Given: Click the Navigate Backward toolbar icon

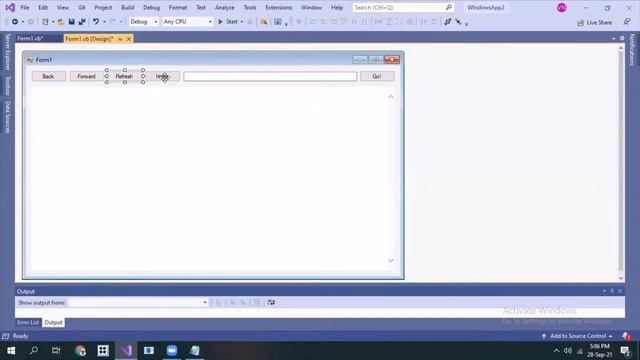Looking at the screenshot, I should pos(15,22).
